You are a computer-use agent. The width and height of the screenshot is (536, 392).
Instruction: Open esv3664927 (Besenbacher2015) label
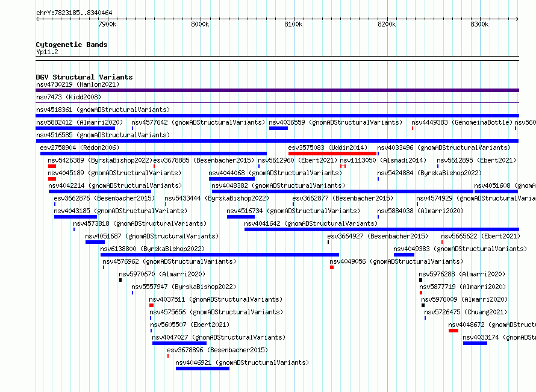point(378,236)
